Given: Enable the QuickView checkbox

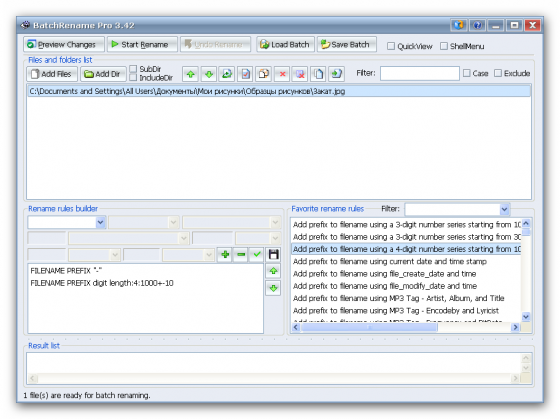Looking at the screenshot, I should point(391,46).
